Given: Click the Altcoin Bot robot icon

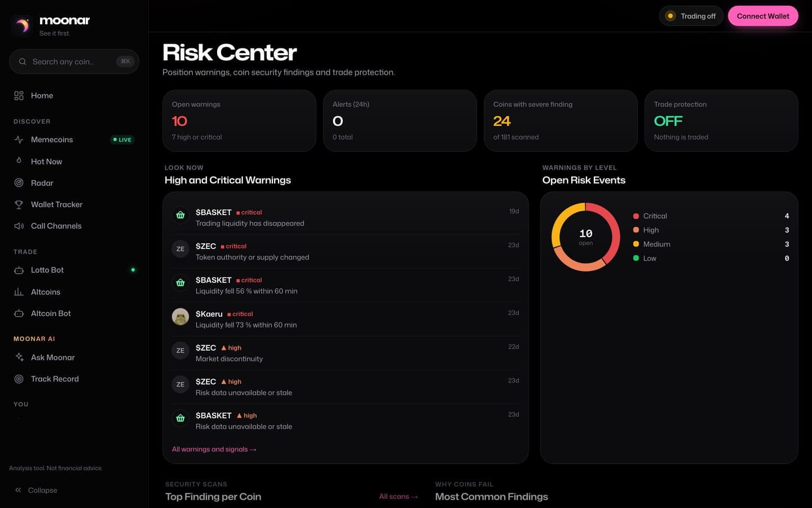Looking at the screenshot, I should [x=19, y=313].
